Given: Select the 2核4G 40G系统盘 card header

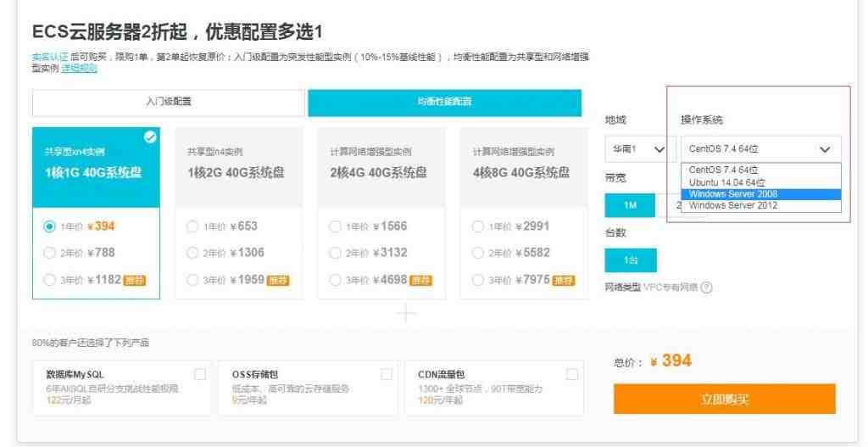Looking at the screenshot, I should tap(382, 167).
